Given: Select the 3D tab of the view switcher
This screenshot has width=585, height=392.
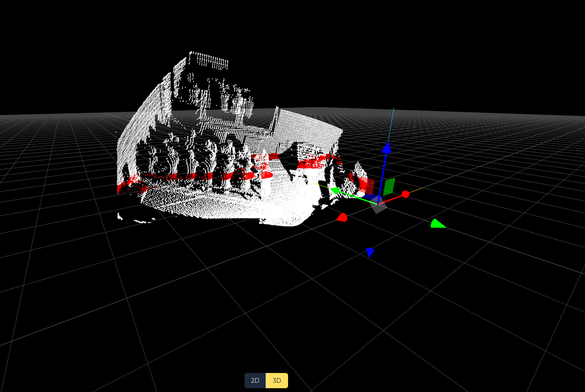Looking at the screenshot, I should [x=276, y=380].
